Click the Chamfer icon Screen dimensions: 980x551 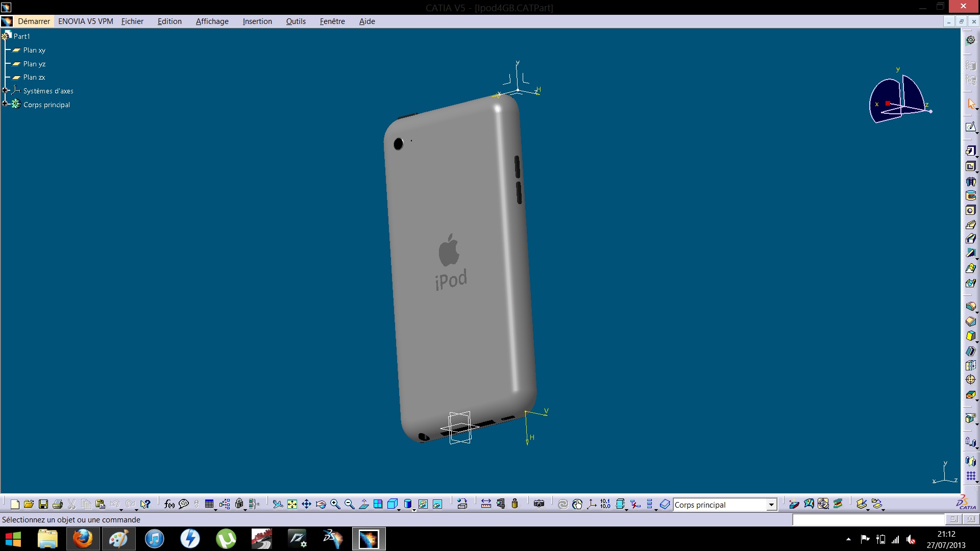[970, 321]
